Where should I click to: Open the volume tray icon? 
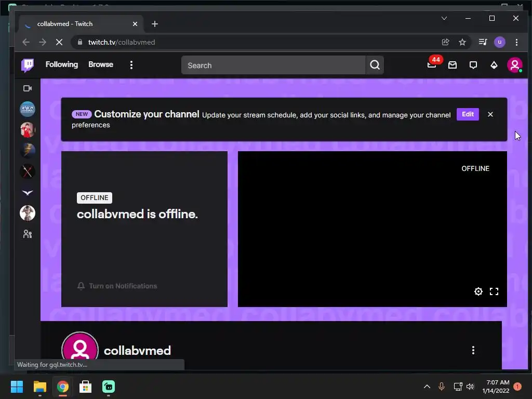click(470, 387)
